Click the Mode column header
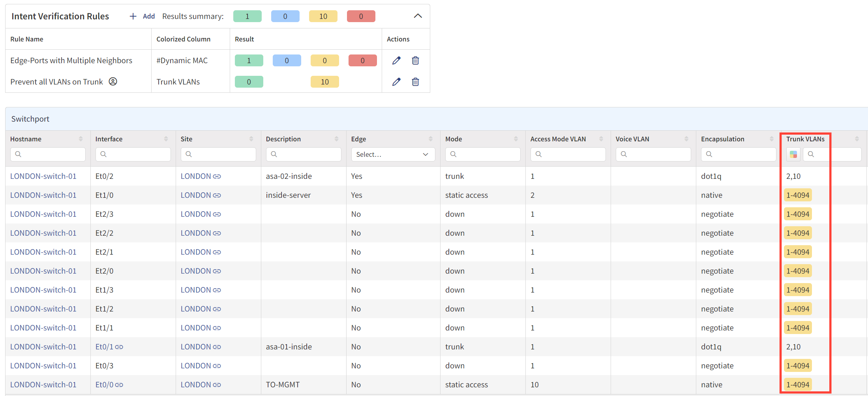This screenshot has width=868, height=396. (x=454, y=139)
